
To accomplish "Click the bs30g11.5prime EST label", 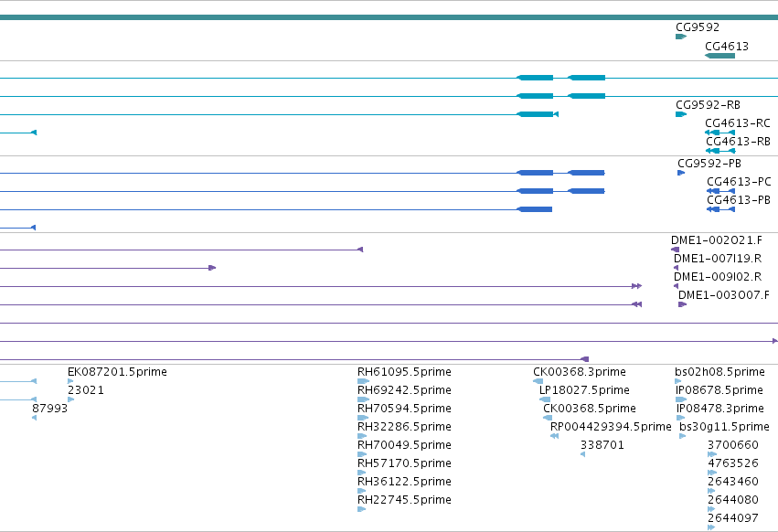I will [724, 427].
